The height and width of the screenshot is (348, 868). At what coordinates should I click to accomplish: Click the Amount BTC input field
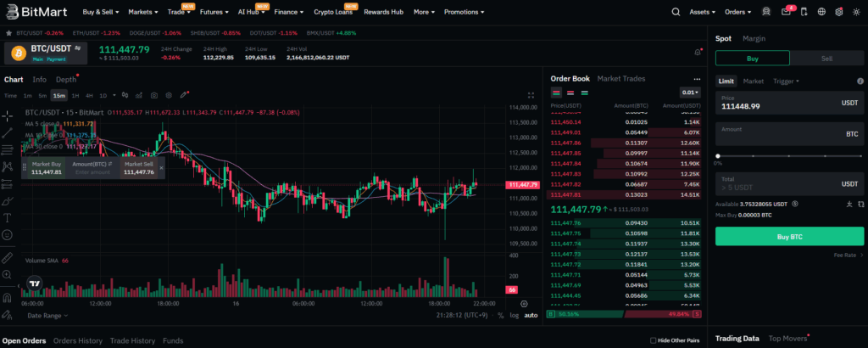pos(780,134)
